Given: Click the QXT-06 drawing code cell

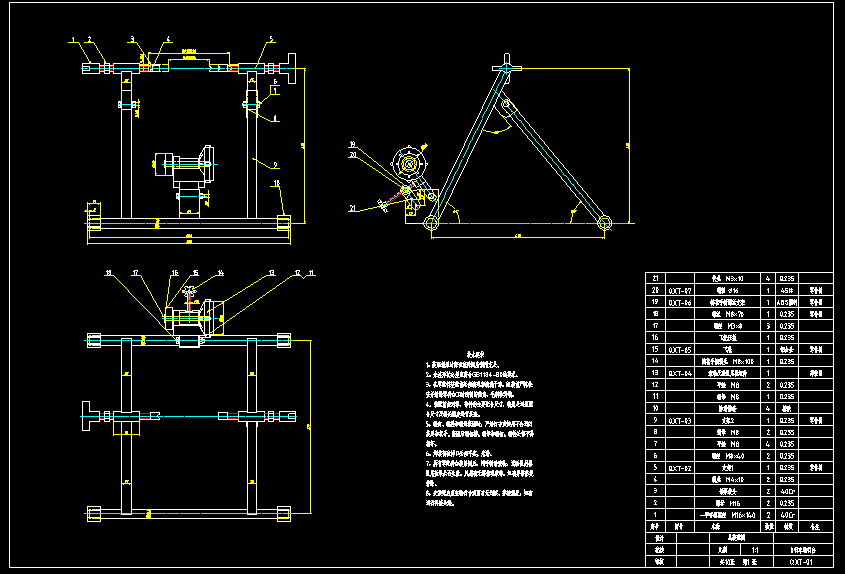Looking at the screenshot, I should pos(680,302).
